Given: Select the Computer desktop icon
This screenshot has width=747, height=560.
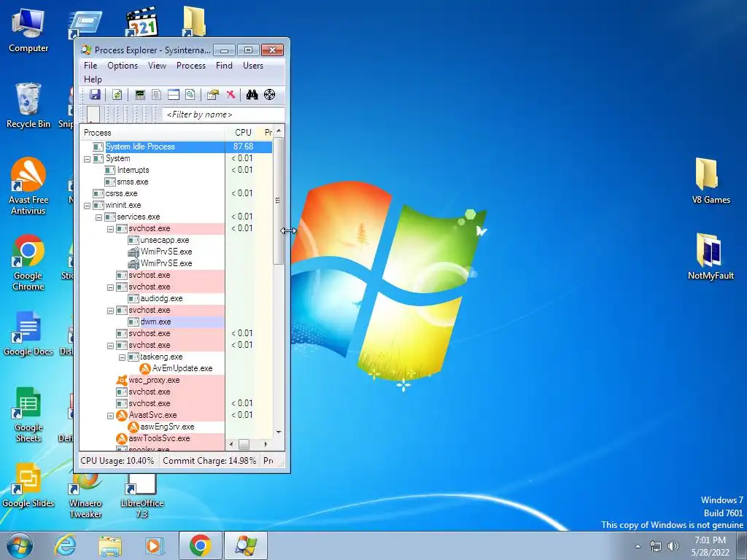Looking at the screenshot, I should tap(28, 30).
